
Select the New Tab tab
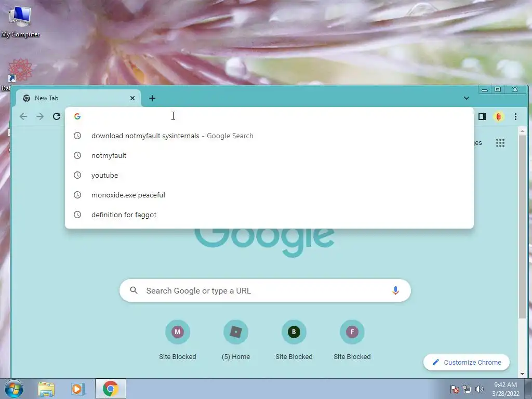click(x=78, y=98)
